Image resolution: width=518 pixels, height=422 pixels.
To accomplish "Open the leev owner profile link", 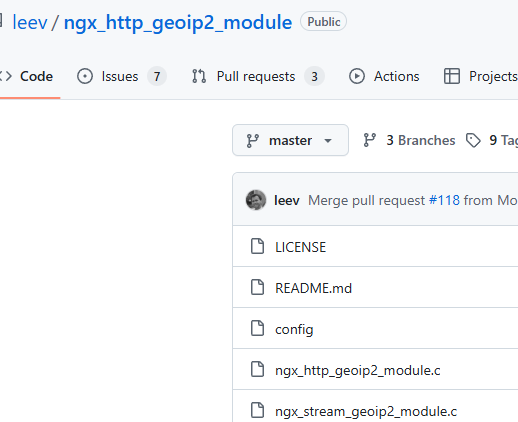I will [30, 23].
